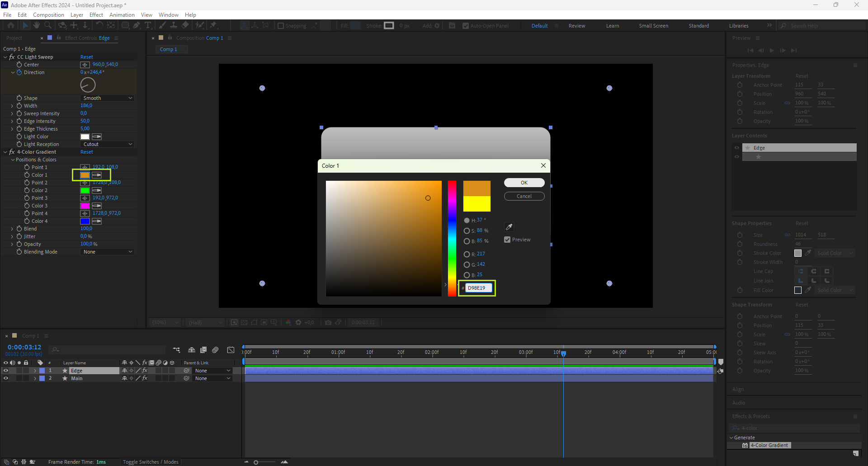
Task: Reset the CC Light Sweep effect
Action: [86, 57]
